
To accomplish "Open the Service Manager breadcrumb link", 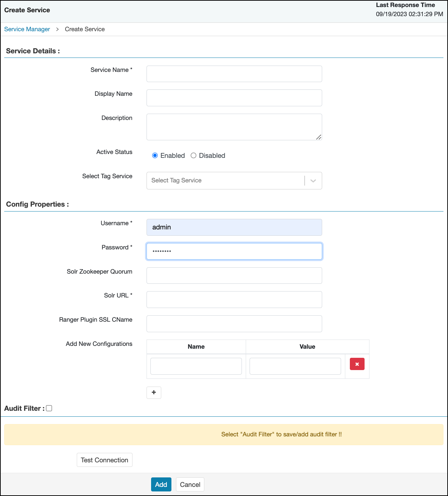I will point(27,29).
